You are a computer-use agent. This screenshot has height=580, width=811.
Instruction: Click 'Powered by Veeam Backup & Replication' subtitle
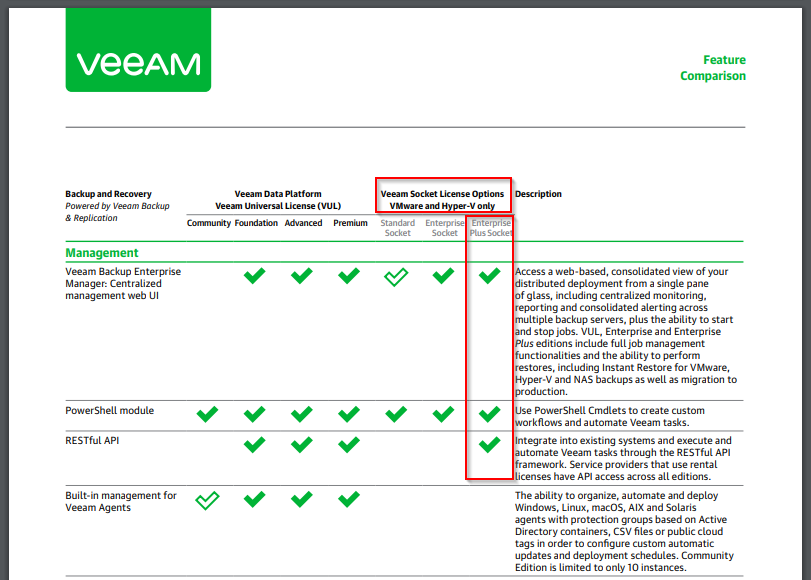coord(117,212)
